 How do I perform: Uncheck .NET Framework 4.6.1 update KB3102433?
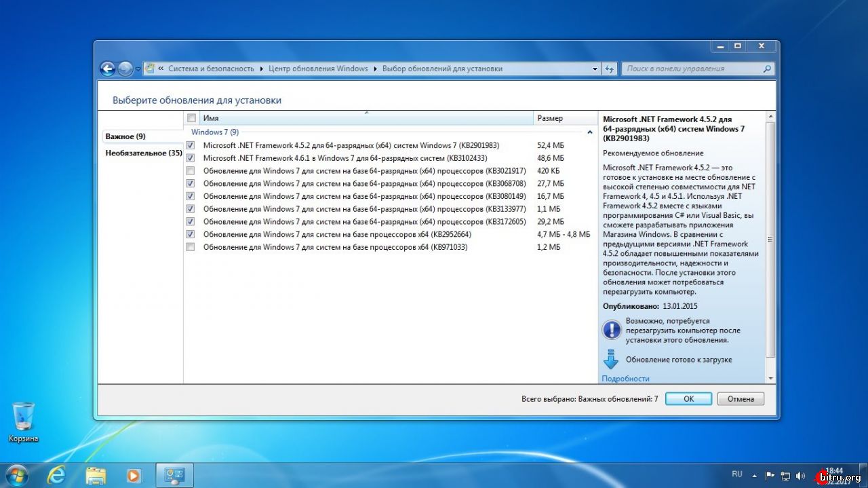(x=191, y=158)
